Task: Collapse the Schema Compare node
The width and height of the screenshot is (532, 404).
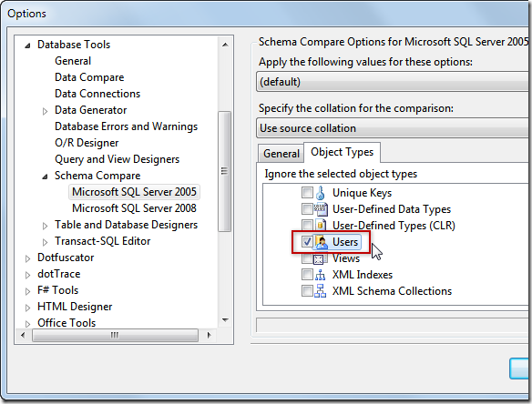Action: 45,177
